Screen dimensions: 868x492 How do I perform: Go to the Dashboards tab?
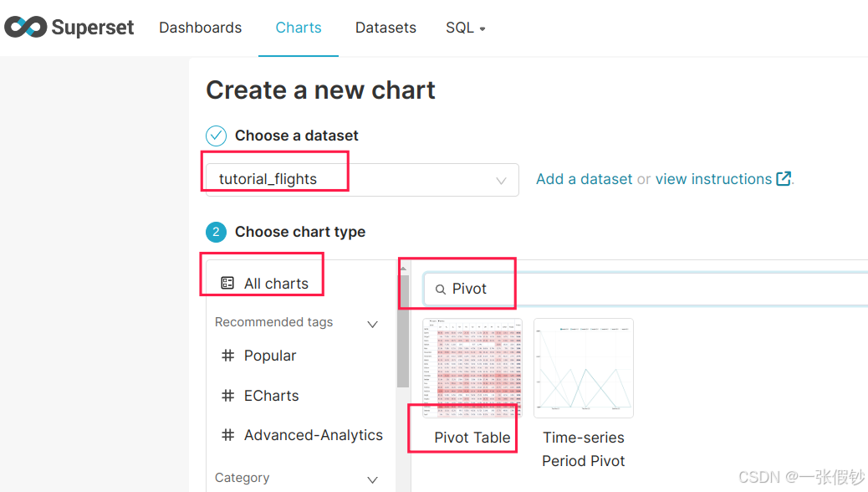(201, 28)
